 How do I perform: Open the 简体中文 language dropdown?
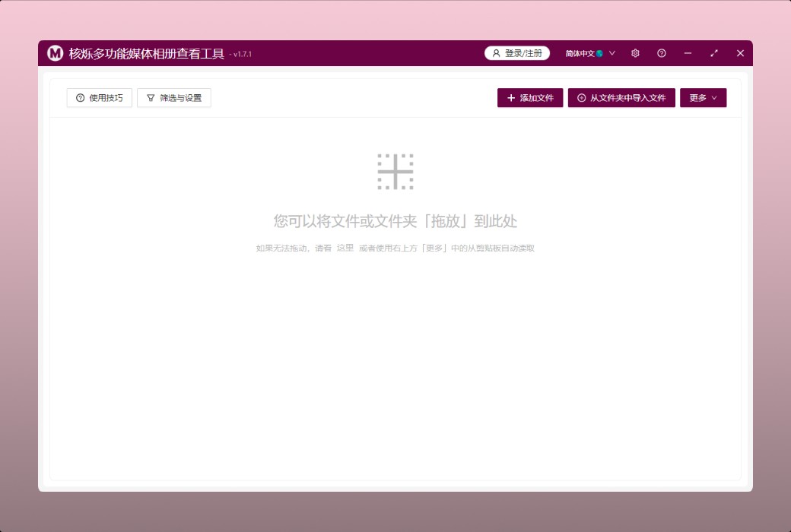tap(581, 53)
